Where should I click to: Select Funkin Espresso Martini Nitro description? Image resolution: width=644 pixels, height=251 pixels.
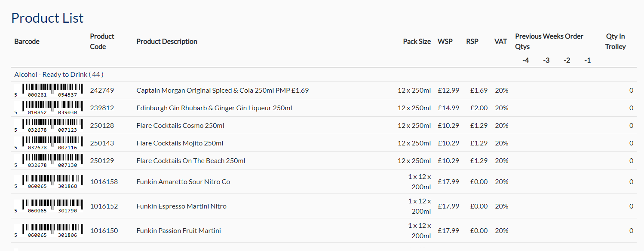pos(181,206)
